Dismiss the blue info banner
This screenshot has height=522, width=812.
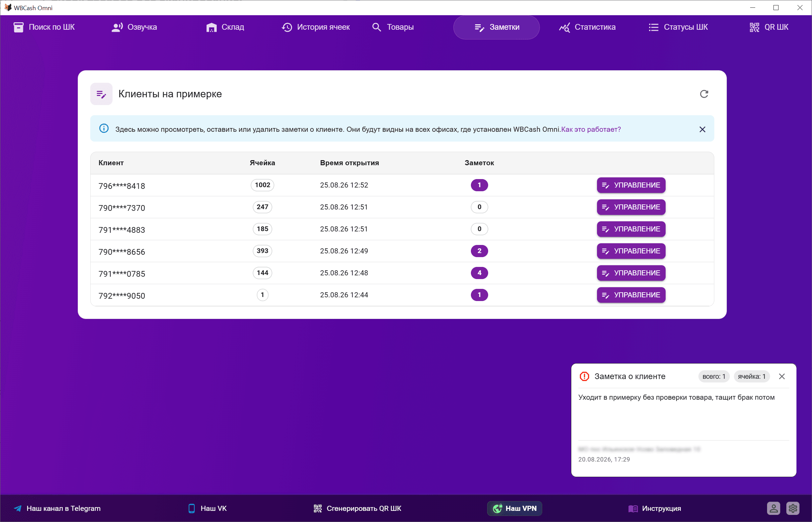(x=702, y=129)
